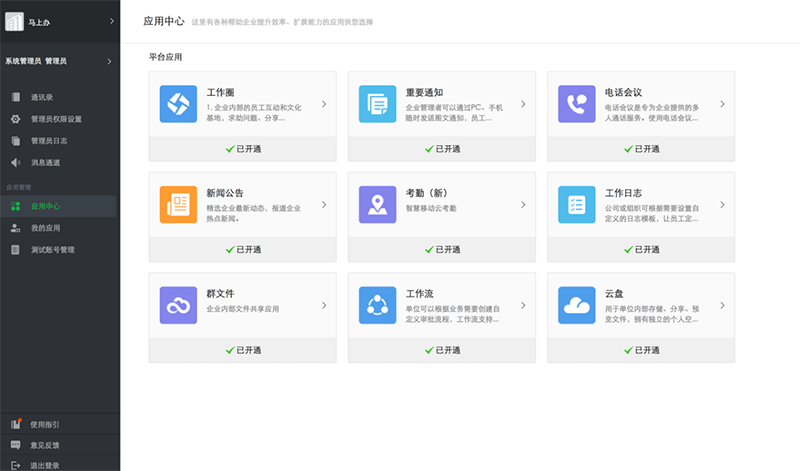Click the 使用指引 link
The image size is (800, 471).
point(44,425)
